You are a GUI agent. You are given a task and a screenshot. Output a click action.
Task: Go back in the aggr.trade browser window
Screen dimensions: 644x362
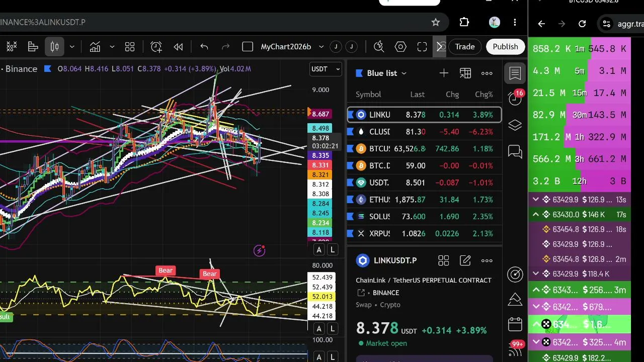(x=541, y=24)
